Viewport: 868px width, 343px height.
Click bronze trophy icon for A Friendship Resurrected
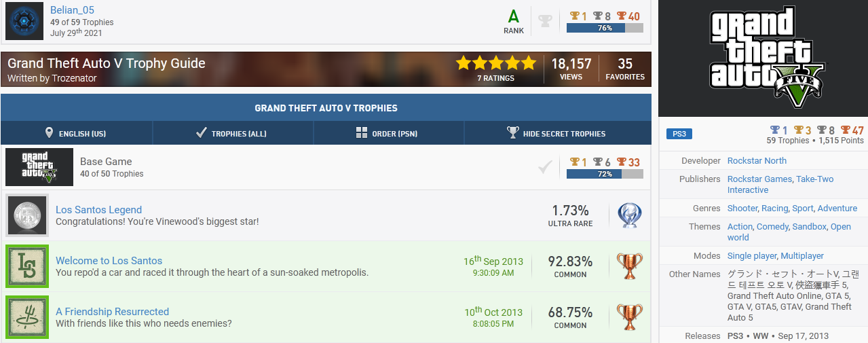tap(629, 317)
